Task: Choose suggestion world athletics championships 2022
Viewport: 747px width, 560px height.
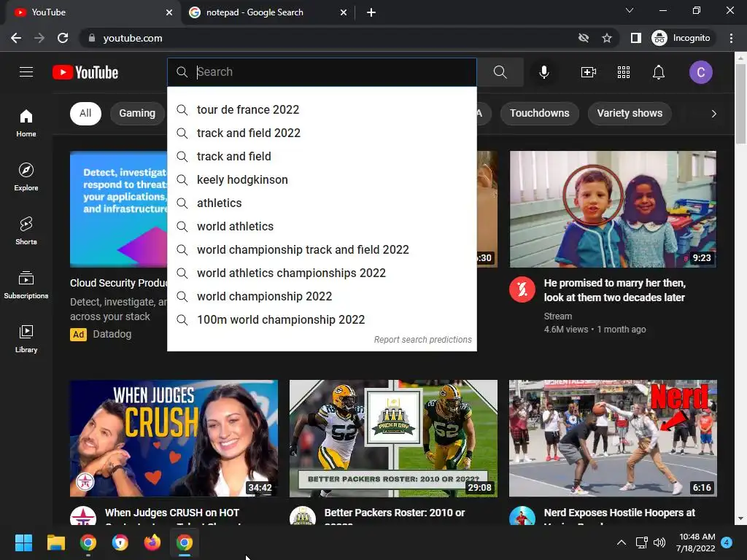Action: click(x=322, y=273)
